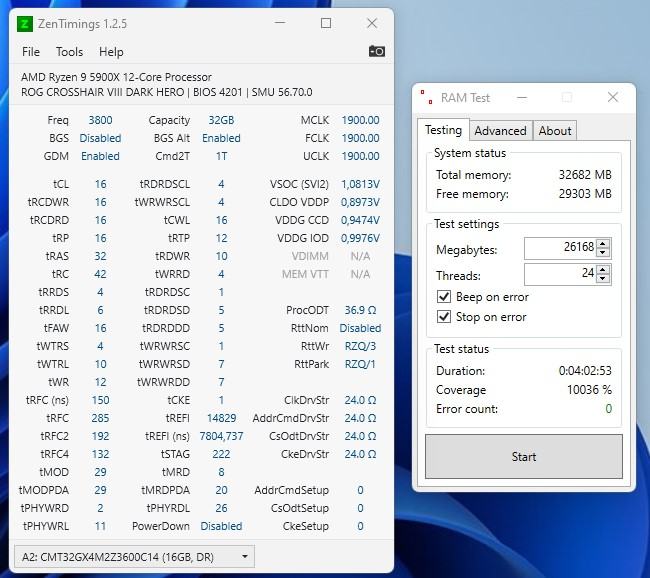The width and height of the screenshot is (650, 578).
Task: Click the RttPark value RZQ/1
Action: [x=360, y=364]
